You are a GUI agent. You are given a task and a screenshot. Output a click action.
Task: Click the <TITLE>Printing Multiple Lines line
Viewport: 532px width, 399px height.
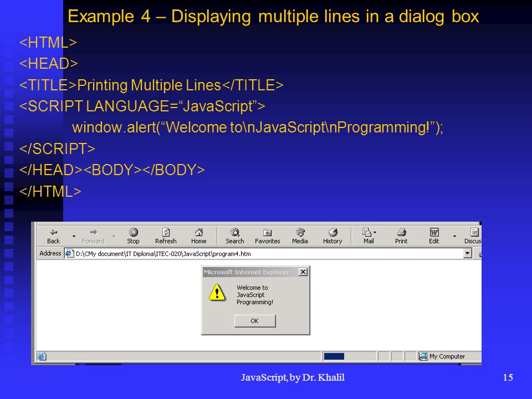coord(151,85)
